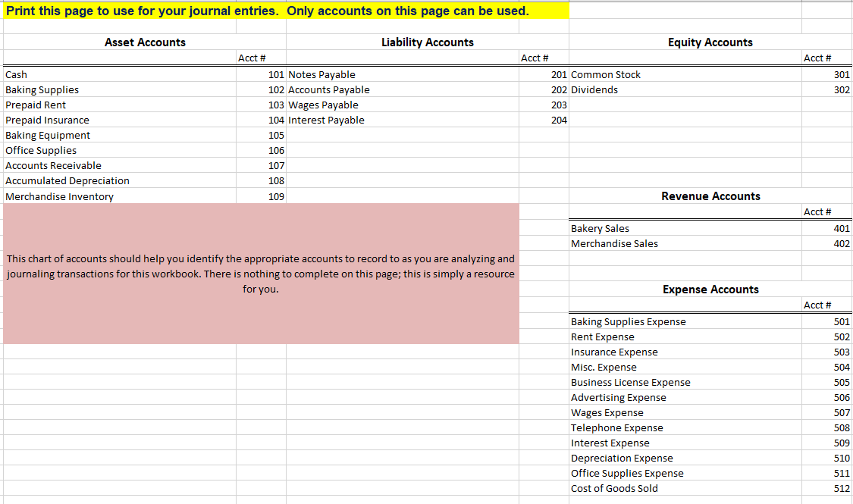Viewport: 853px width, 504px height.
Task: Select the Expense Accounts heading cell
Action: click(x=710, y=290)
